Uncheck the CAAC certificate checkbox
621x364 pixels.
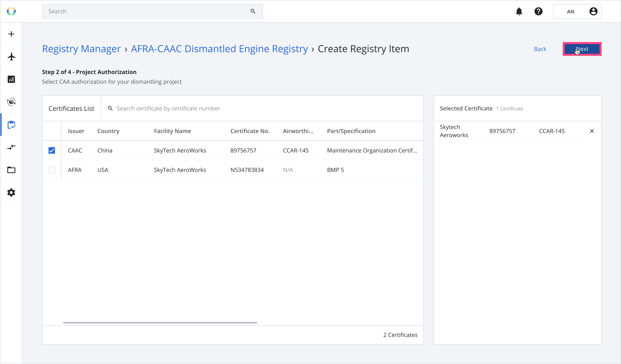tap(52, 150)
